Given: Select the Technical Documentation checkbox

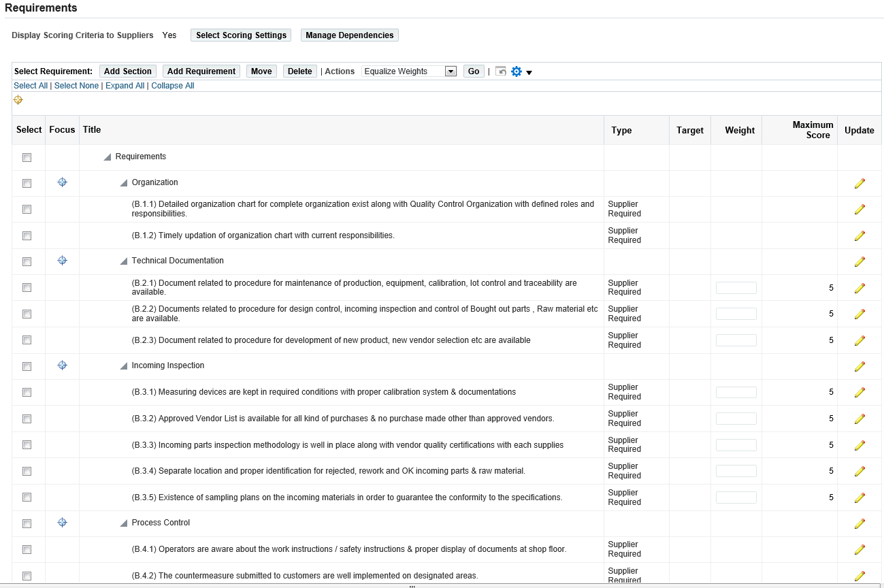Looking at the screenshot, I should (x=27, y=261).
